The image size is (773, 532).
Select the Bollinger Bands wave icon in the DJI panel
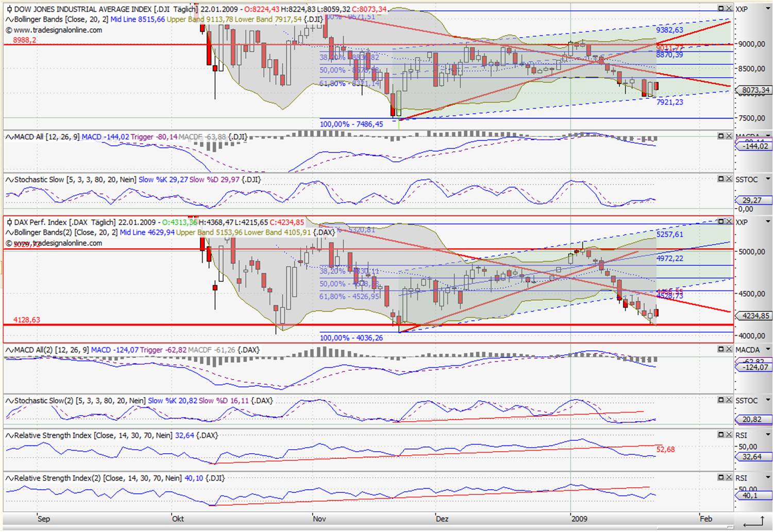pyautogui.click(x=8, y=19)
